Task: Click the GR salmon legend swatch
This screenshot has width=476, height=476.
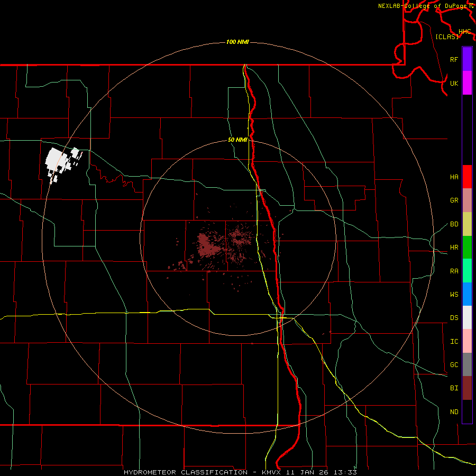Action: [x=467, y=200]
